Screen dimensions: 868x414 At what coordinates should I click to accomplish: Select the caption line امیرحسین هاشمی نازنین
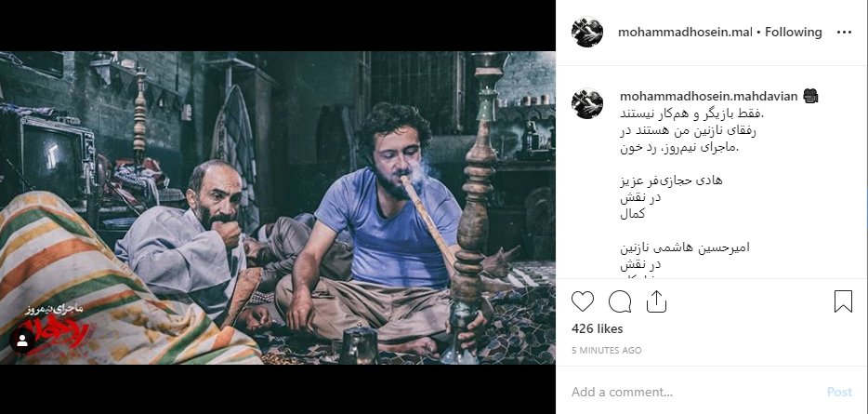point(685,247)
